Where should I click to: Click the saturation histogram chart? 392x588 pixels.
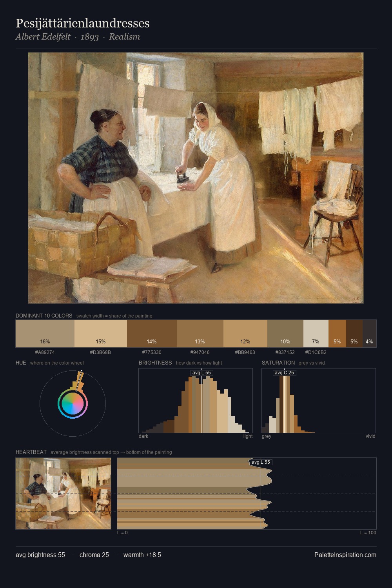[x=319, y=401]
